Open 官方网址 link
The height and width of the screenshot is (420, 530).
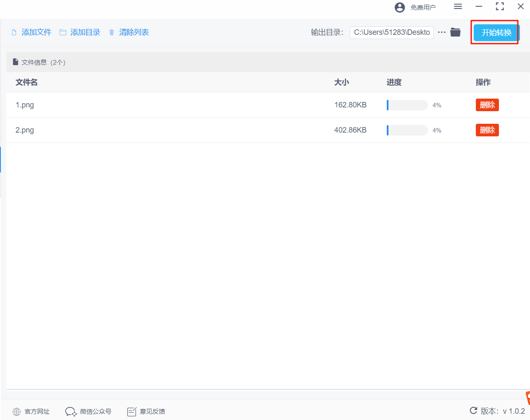(37, 412)
